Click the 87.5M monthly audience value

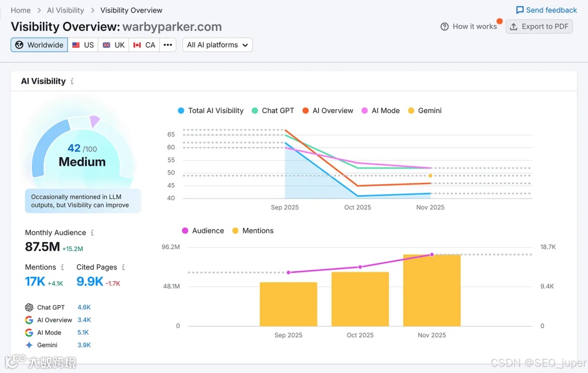coord(42,247)
